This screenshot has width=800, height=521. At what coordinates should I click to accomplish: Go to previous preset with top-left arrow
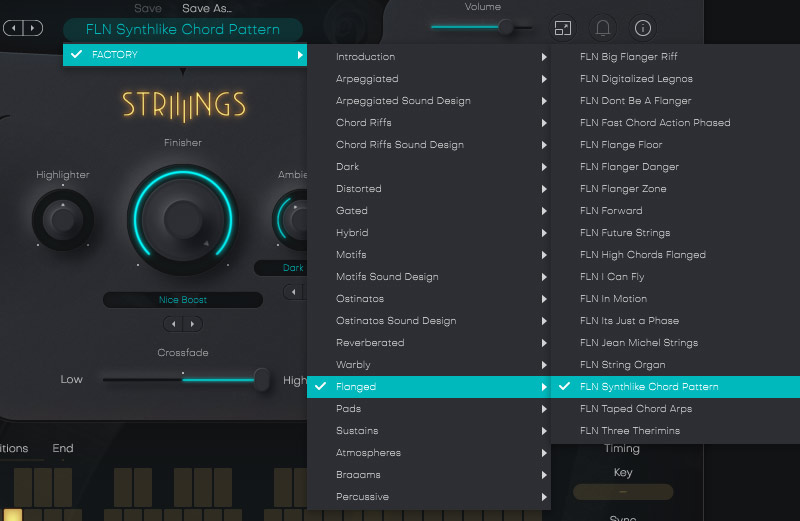(x=12, y=28)
